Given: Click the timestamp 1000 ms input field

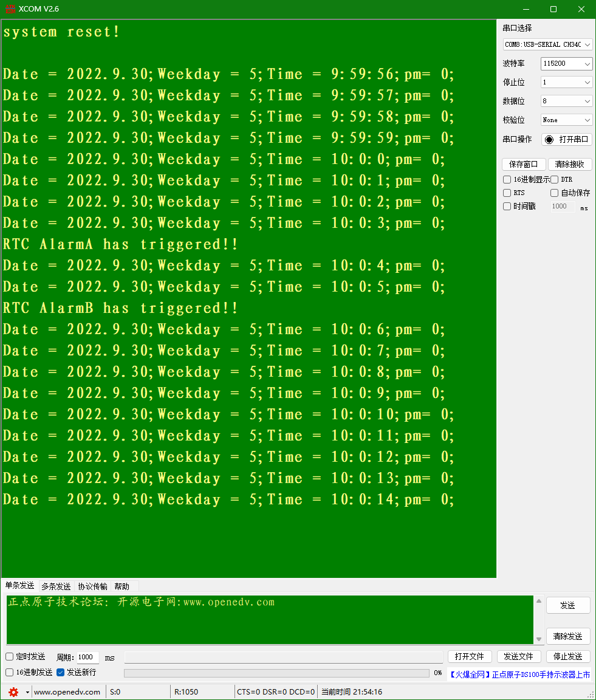Looking at the screenshot, I should point(563,206).
